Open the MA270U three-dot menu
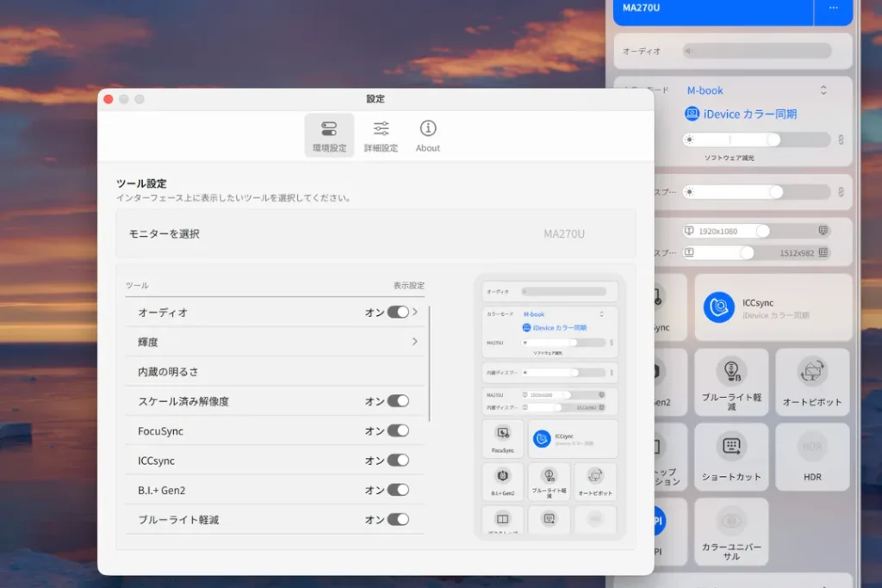The image size is (882, 588). pos(833,8)
